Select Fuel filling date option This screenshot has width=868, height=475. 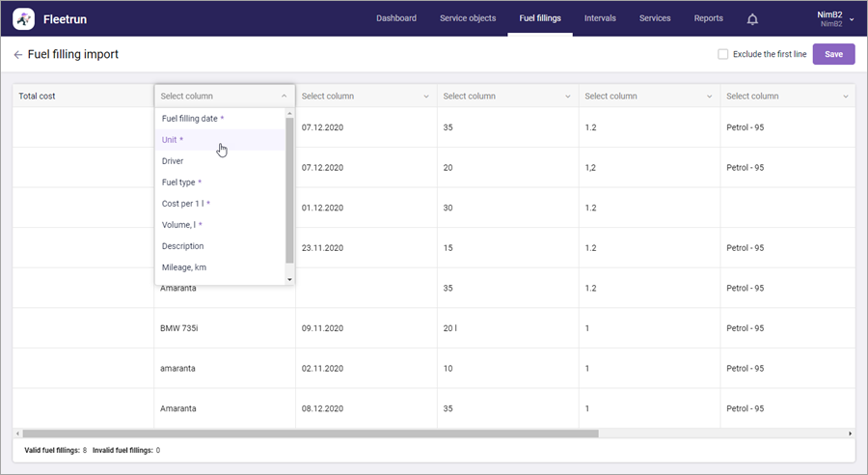[x=191, y=119]
